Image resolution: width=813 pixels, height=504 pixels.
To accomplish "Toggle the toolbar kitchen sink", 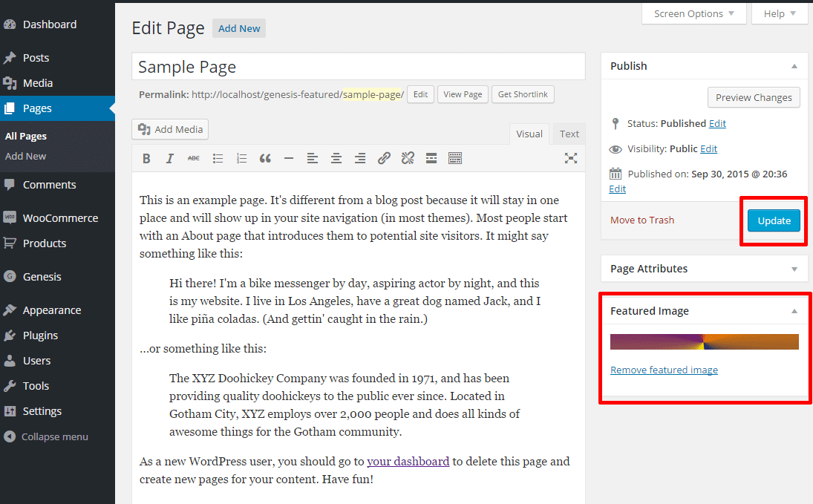I will pyautogui.click(x=454, y=159).
